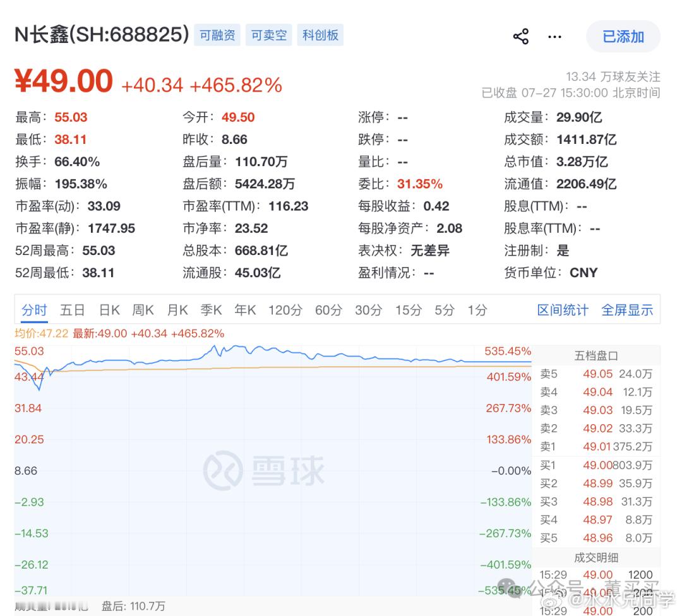Click the 五档盘口 panel header

click(596, 355)
